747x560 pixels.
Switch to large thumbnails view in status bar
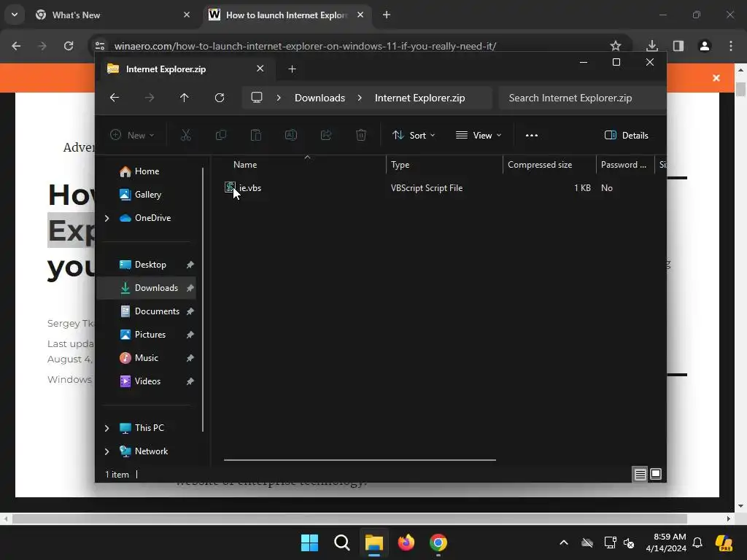pyautogui.click(x=656, y=474)
